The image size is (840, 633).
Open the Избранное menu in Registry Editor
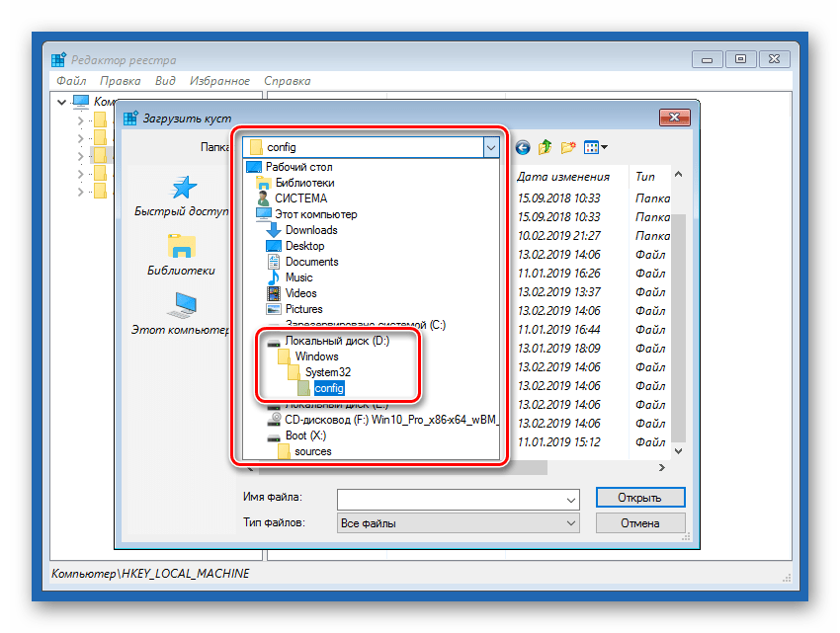pos(219,81)
